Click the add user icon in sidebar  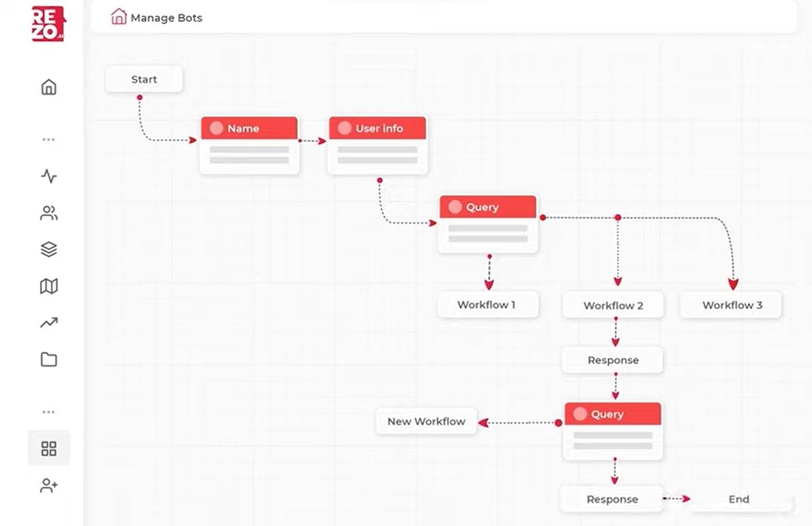(x=49, y=485)
